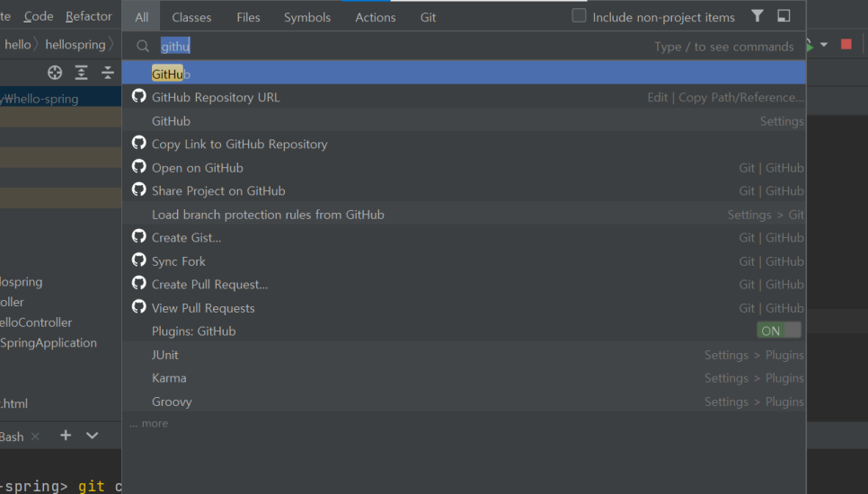Click the Expand All icon in project panel

point(82,73)
